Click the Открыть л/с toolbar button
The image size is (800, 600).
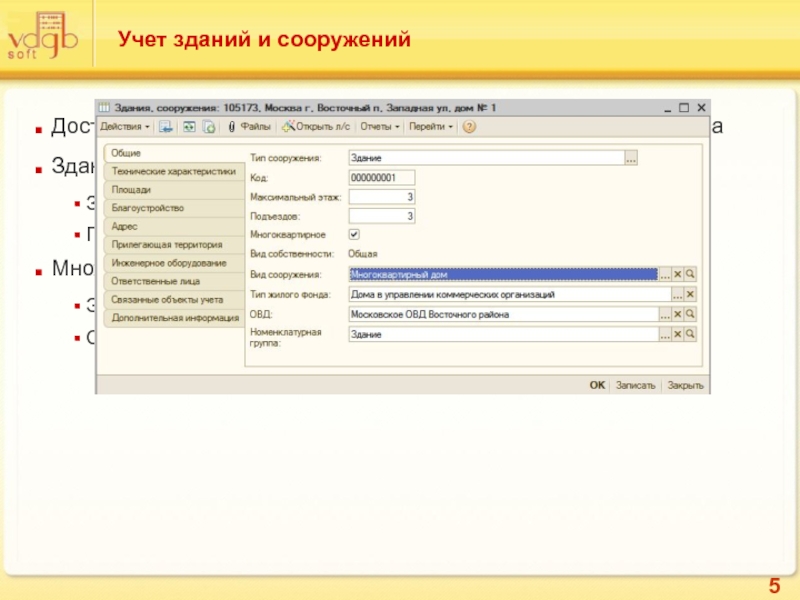click(316, 127)
